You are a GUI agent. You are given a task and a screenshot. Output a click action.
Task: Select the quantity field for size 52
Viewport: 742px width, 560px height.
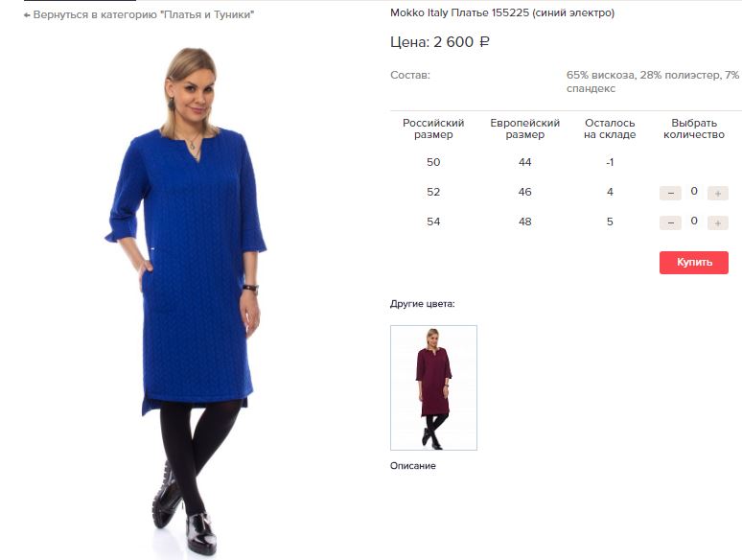(x=694, y=191)
